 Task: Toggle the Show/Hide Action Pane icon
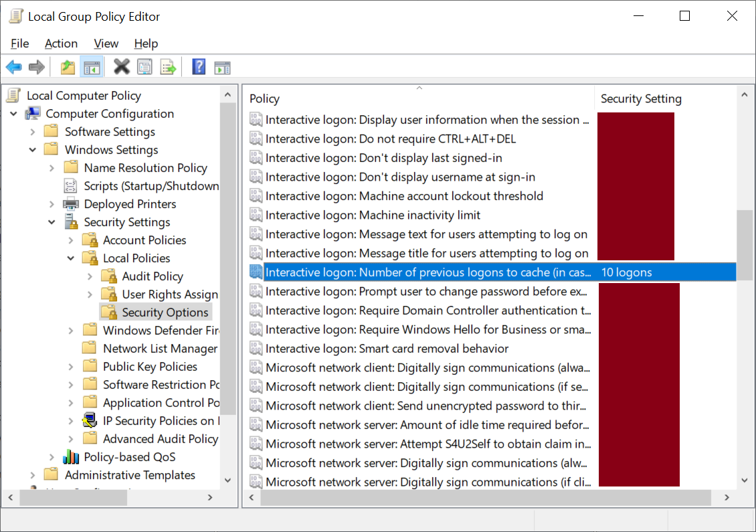[x=221, y=66]
